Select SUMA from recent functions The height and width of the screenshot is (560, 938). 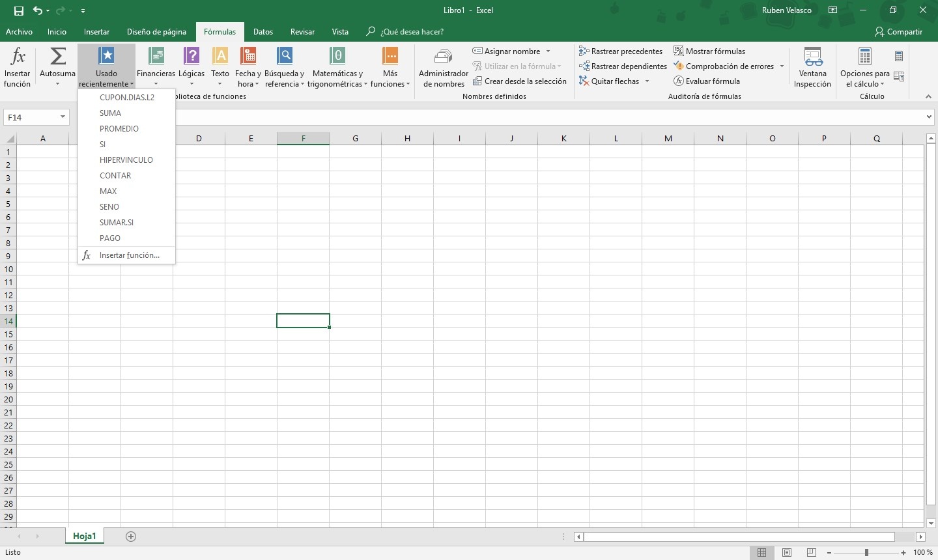point(127,113)
